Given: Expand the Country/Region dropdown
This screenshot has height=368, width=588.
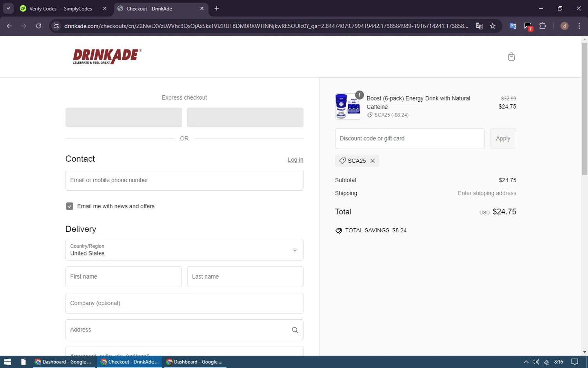Looking at the screenshot, I should click(x=184, y=250).
